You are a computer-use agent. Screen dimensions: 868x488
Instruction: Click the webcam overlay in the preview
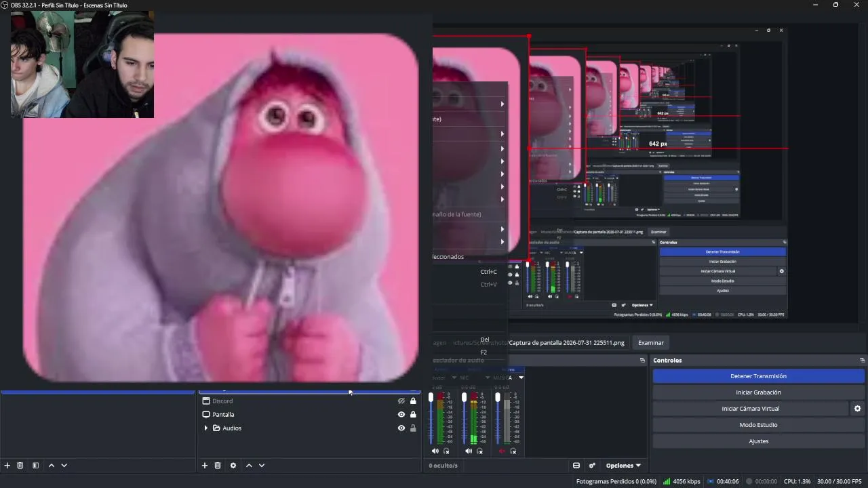pos(82,64)
